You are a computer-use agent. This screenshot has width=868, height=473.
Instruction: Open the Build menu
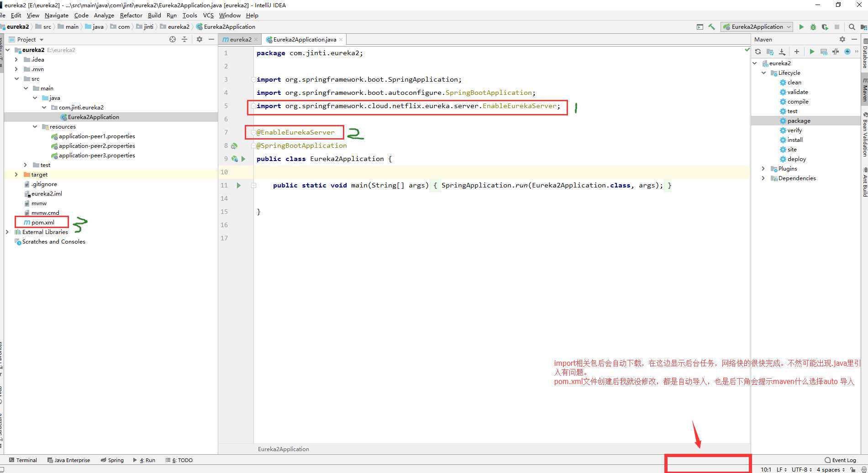[x=154, y=15]
